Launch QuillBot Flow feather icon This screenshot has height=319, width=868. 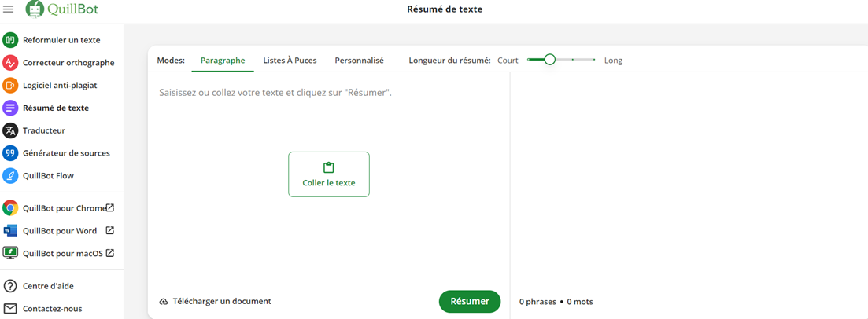(x=10, y=176)
